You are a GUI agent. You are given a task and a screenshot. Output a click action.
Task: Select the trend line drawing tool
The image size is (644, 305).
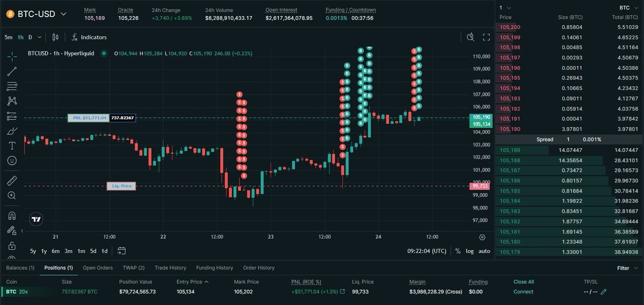point(12,71)
